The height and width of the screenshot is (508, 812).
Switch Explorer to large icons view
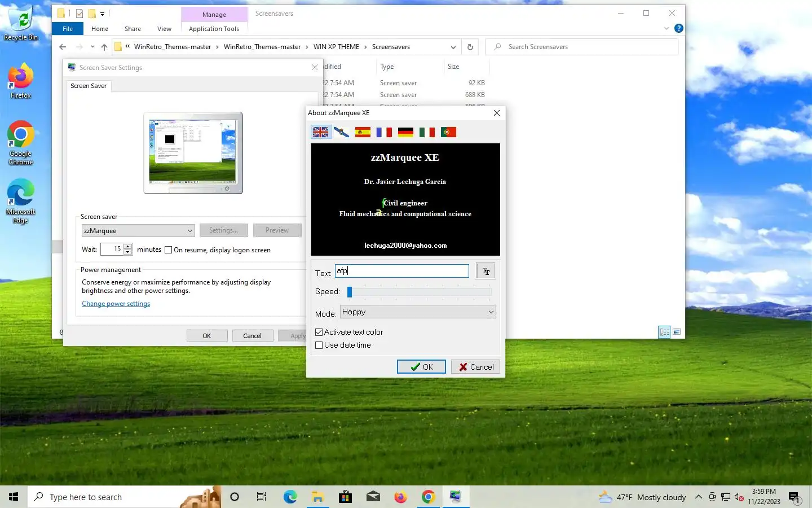click(x=677, y=332)
